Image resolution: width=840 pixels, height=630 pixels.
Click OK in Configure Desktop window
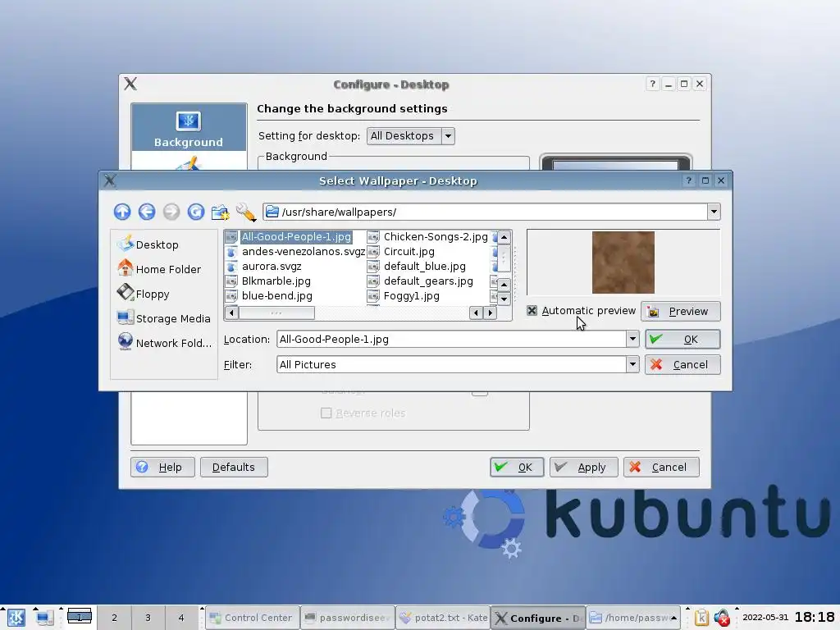(x=517, y=467)
